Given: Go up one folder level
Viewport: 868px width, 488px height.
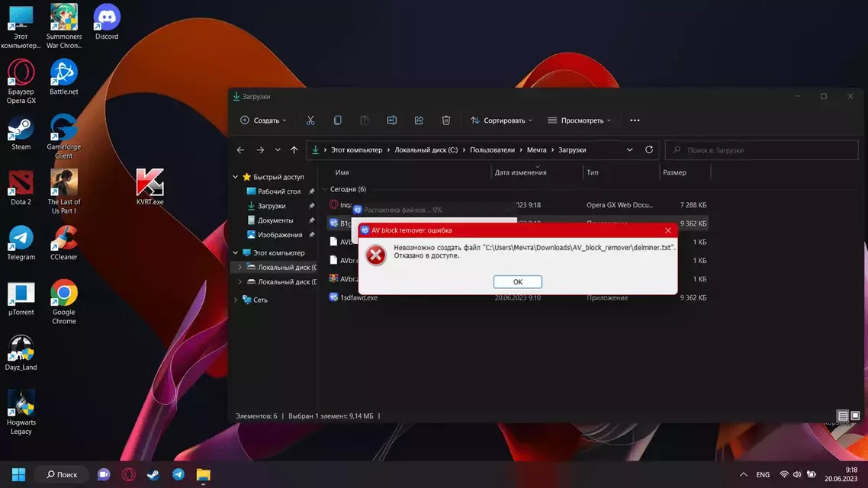Looking at the screenshot, I should pyautogui.click(x=294, y=150).
